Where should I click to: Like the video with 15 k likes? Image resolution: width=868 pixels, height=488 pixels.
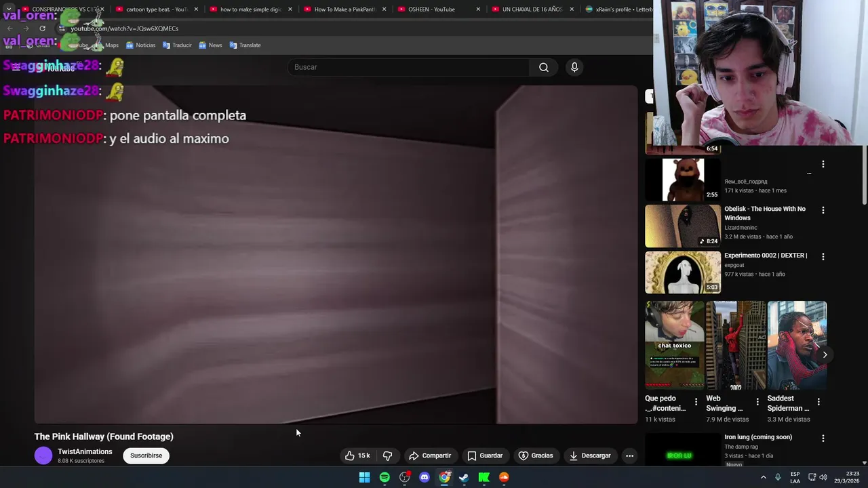click(x=357, y=455)
